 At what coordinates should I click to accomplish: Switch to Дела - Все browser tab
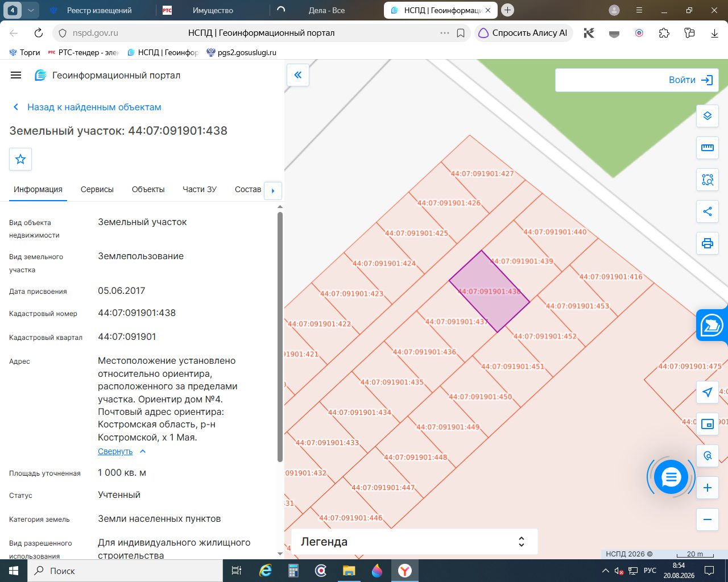tap(325, 10)
